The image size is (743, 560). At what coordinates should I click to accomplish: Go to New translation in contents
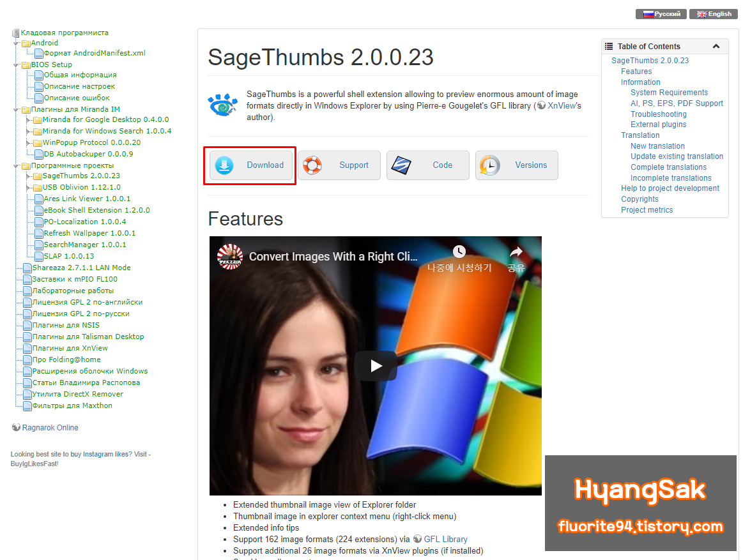coord(657,146)
